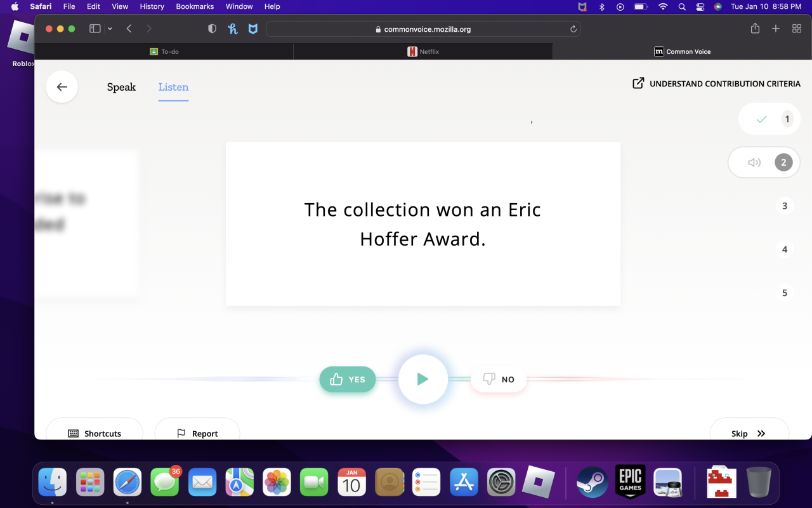This screenshot has height=508, width=812.
Task: Select the Listen tab
Action: coord(173,87)
